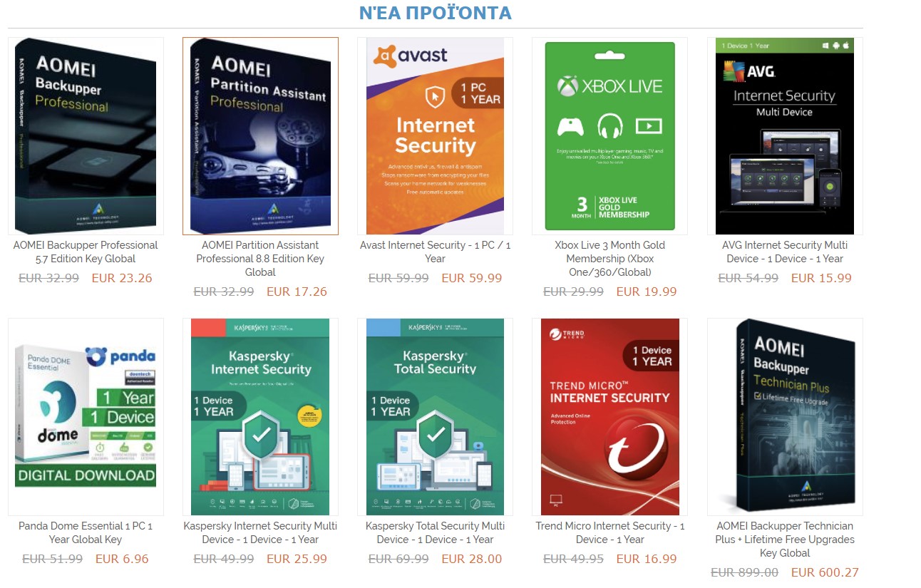The height and width of the screenshot is (588, 921).
Task: Open AOMEI Backupper Technician Plus image
Action: click(785, 417)
